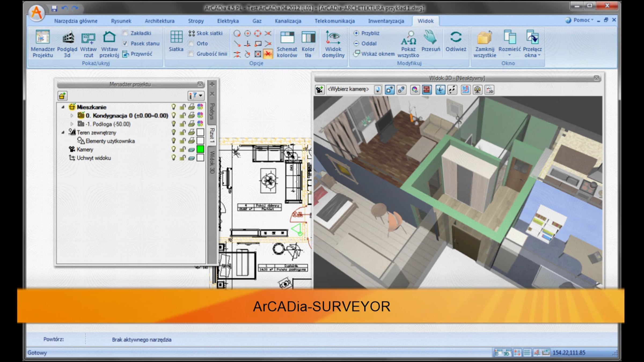Collapse the Mieszkanie tree node
The image size is (644, 362).
[x=63, y=107]
